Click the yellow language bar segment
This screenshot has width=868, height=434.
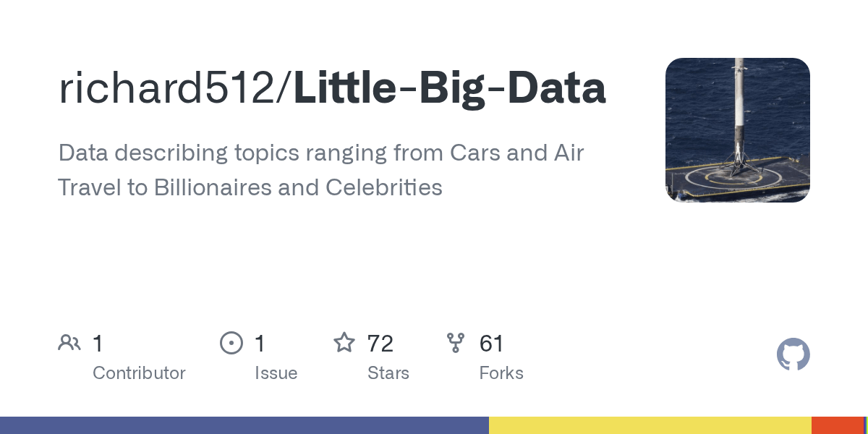pos(650,425)
